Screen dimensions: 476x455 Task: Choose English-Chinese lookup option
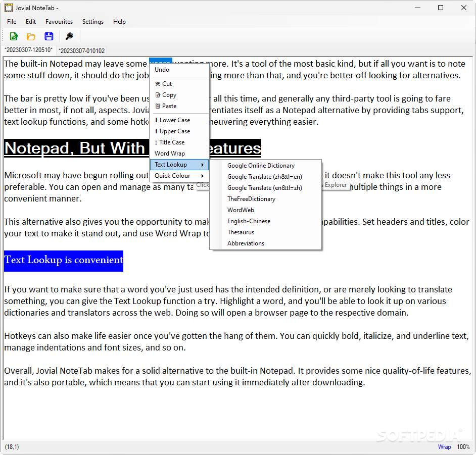[x=265, y=221]
